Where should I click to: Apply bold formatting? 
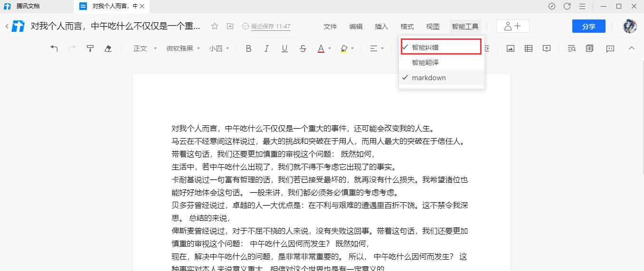pos(248,48)
